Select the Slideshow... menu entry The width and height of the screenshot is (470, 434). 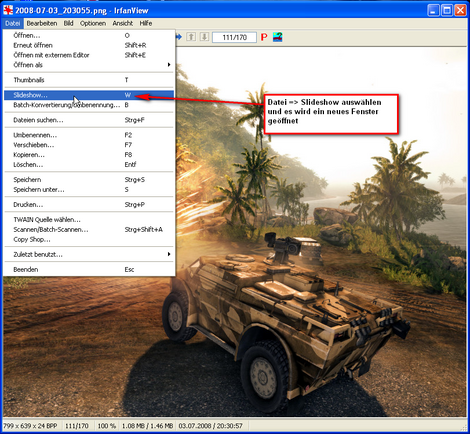(x=89, y=95)
